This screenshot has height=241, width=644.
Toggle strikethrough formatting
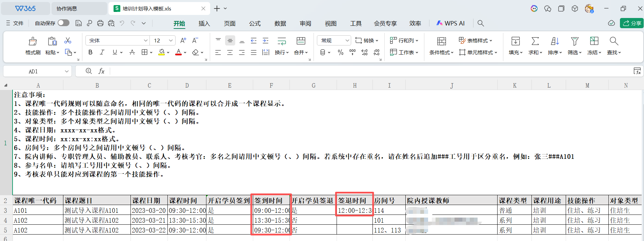[x=132, y=52]
